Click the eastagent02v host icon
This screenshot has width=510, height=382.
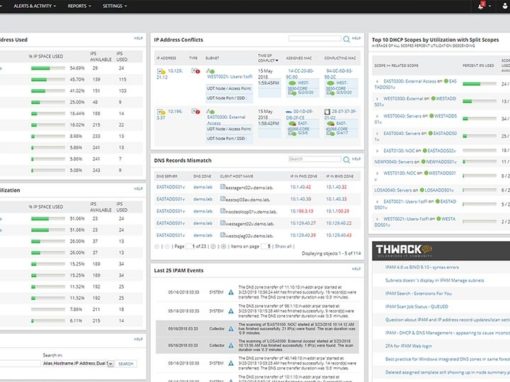tap(223, 187)
